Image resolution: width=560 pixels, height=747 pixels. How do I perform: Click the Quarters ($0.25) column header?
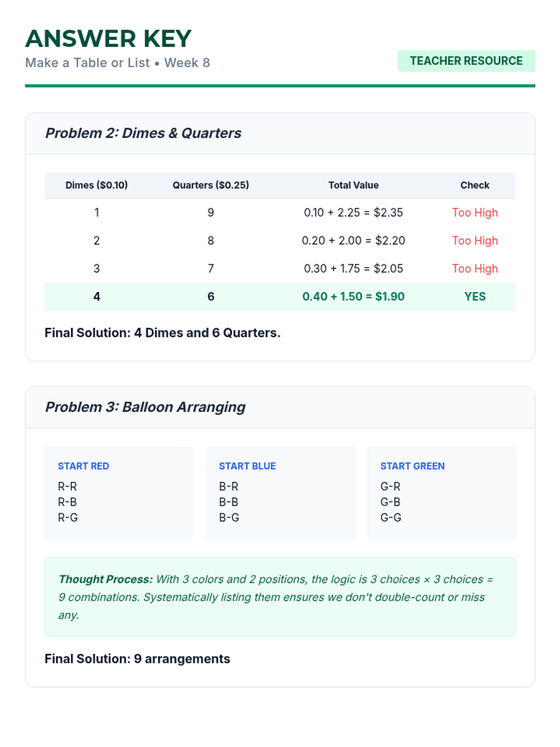[x=211, y=185]
